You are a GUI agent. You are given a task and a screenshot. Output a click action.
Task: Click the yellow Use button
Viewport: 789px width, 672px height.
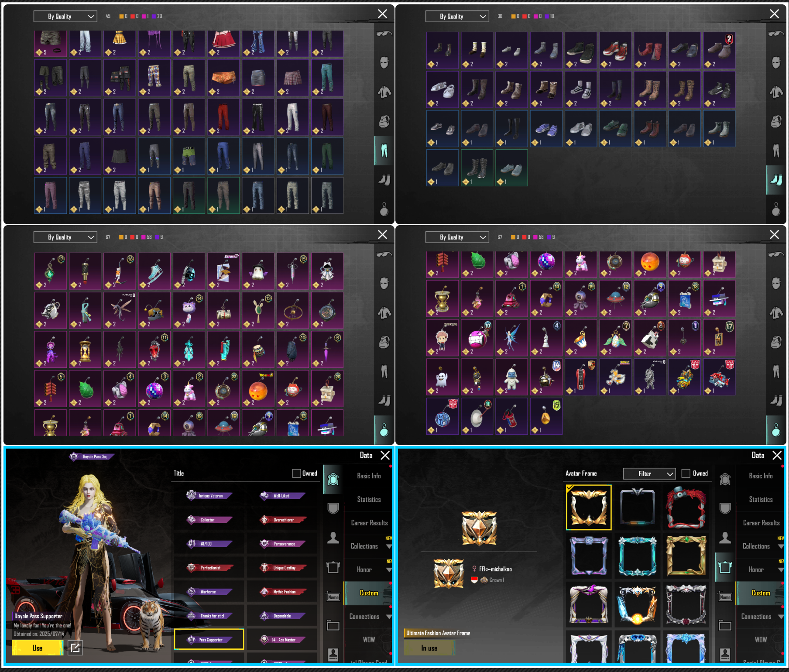pos(38,648)
